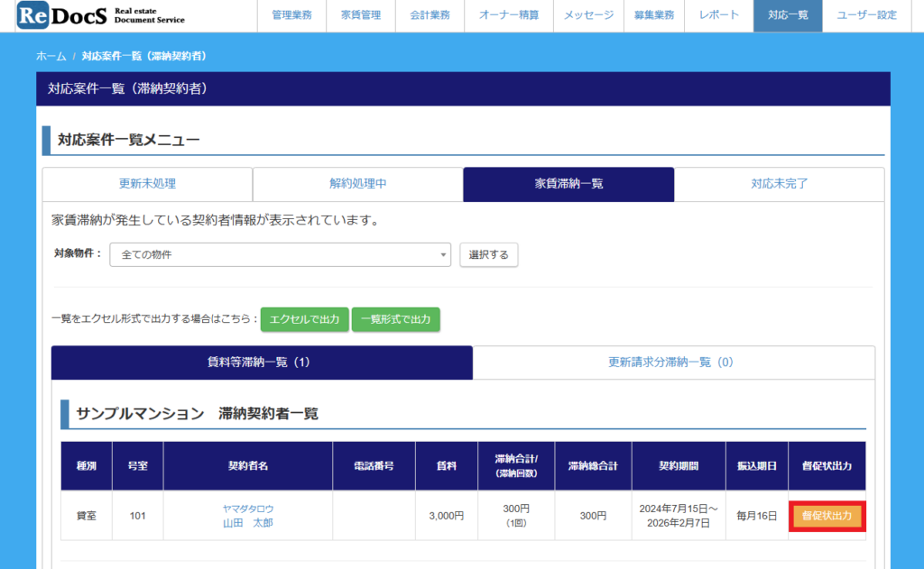Screen dimensions: 924x569
Task: Click the サンプルマンション 滞納契約者一覧 heading
Action: coord(197,414)
